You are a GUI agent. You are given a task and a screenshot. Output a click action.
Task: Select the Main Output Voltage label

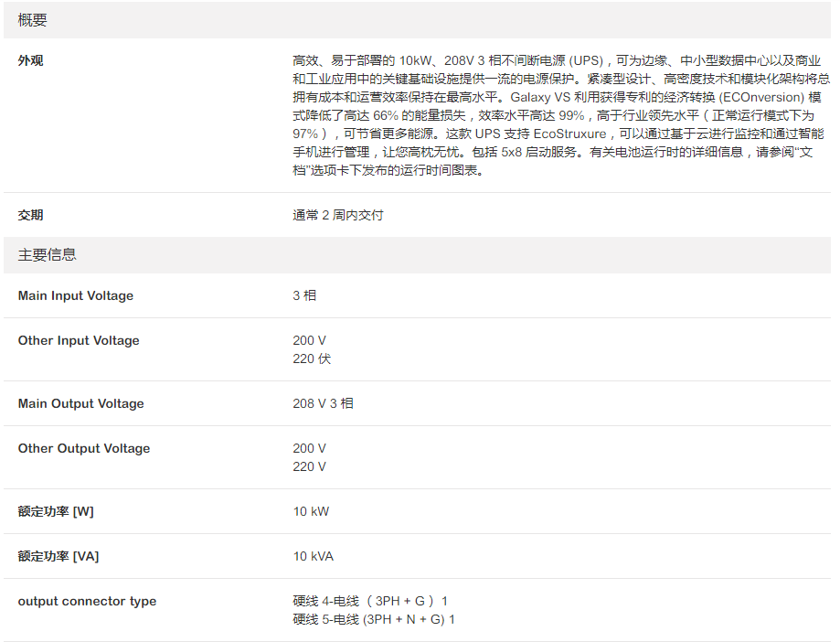click(x=81, y=404)
